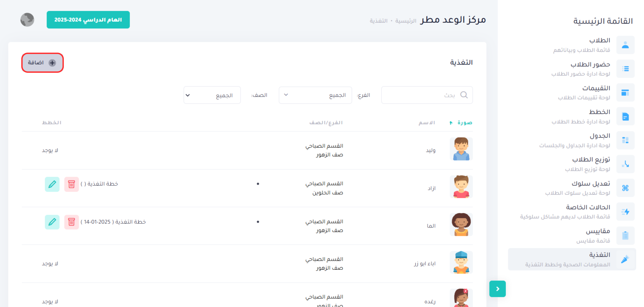This screenshot has width=644, height=307.
Task: Collapse sidebar with teal arrow button
Action: point(497,289)
